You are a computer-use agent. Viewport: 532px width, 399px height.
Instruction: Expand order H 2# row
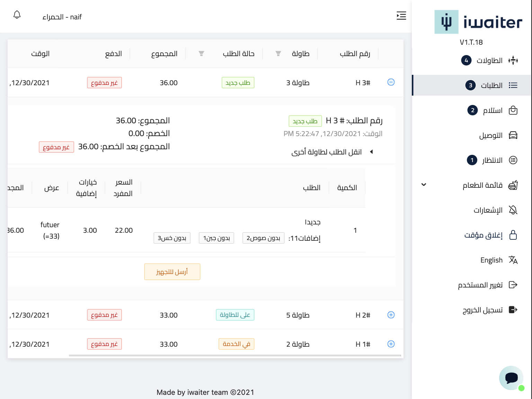[x=391, y=315]
